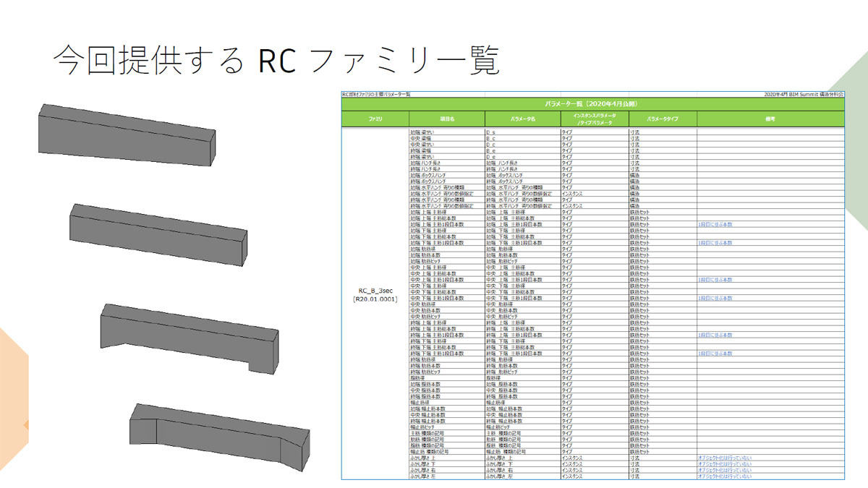This screenshot has width=868, height=488.
Task: Click the インスタンスパラメータ/タイプパラメータ column header
Action: [595, 119]
